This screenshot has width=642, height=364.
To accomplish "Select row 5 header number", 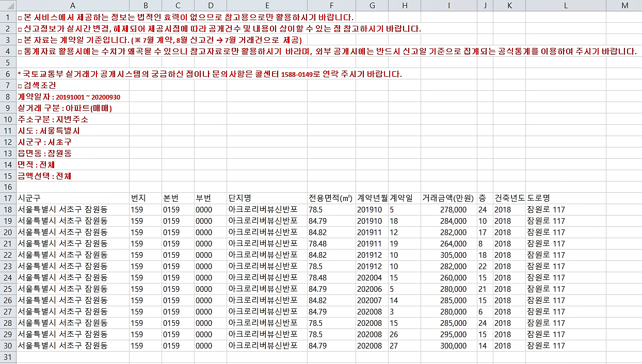I will point(8,62).
